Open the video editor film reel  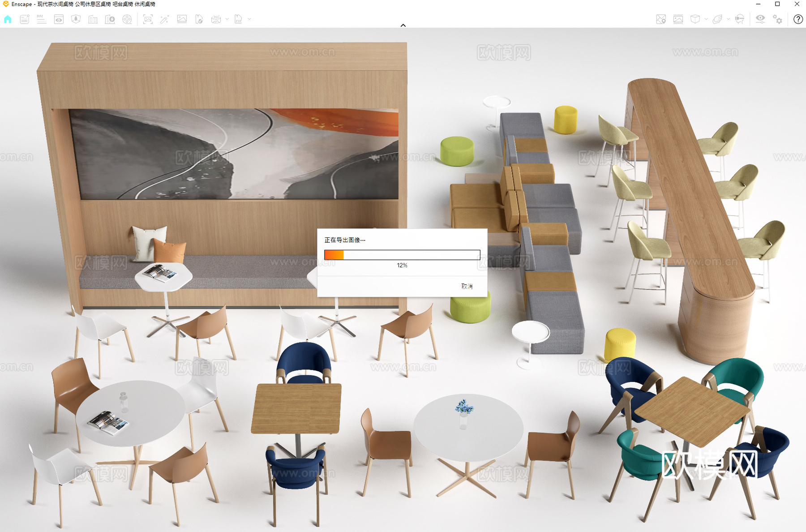click(x=127, y=19)
